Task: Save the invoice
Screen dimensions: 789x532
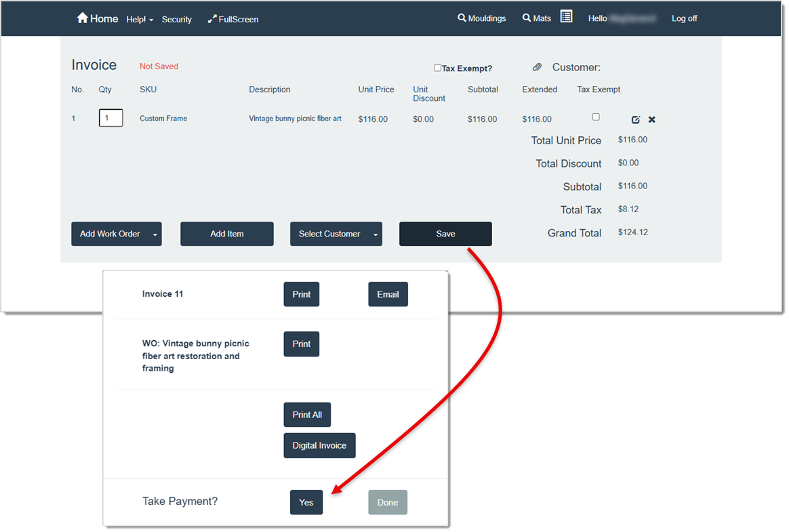Action: click(x=445, y=233)
